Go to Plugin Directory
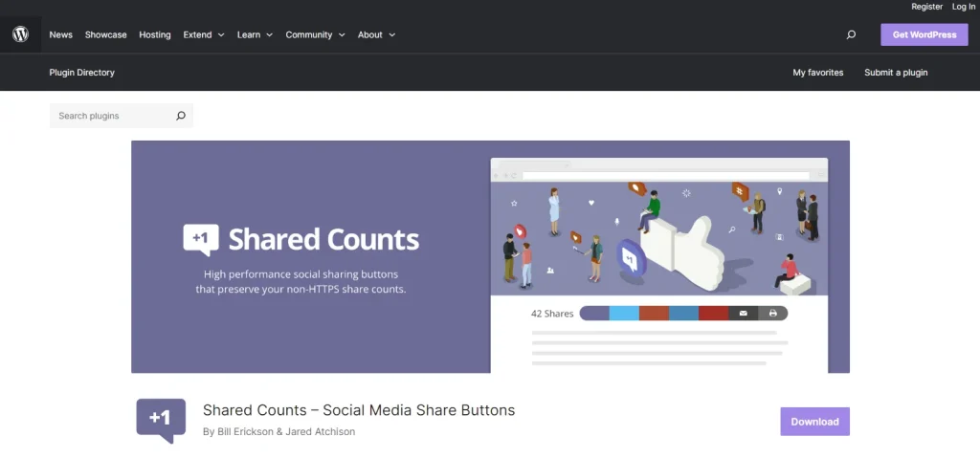 (x=82, y=73)
